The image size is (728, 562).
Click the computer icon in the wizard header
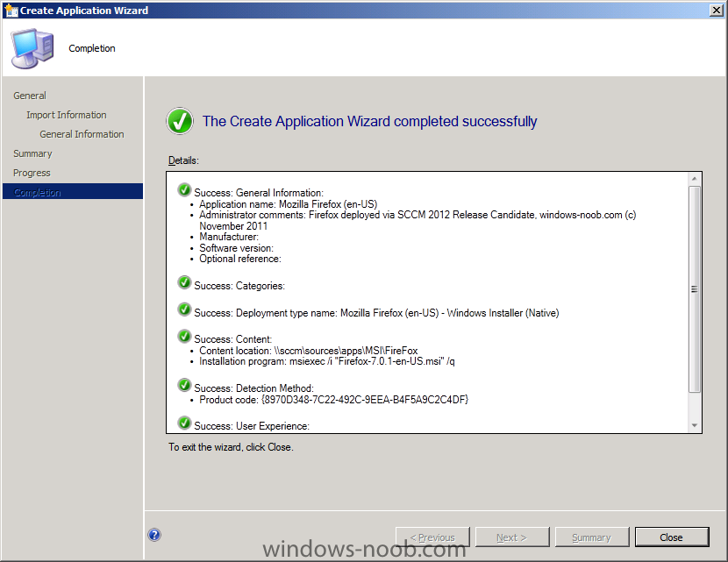coord(32,48)
